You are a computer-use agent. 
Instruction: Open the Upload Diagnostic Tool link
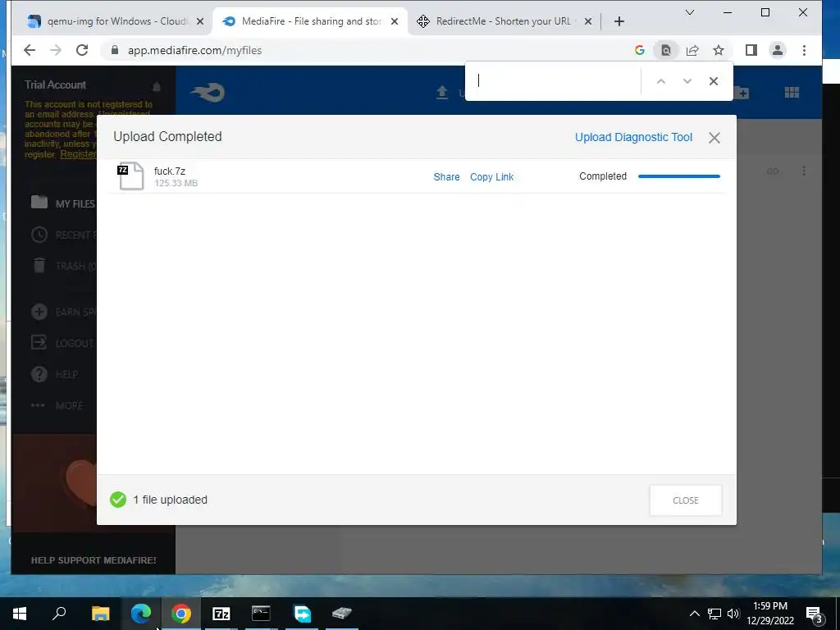tap(634, 137)
